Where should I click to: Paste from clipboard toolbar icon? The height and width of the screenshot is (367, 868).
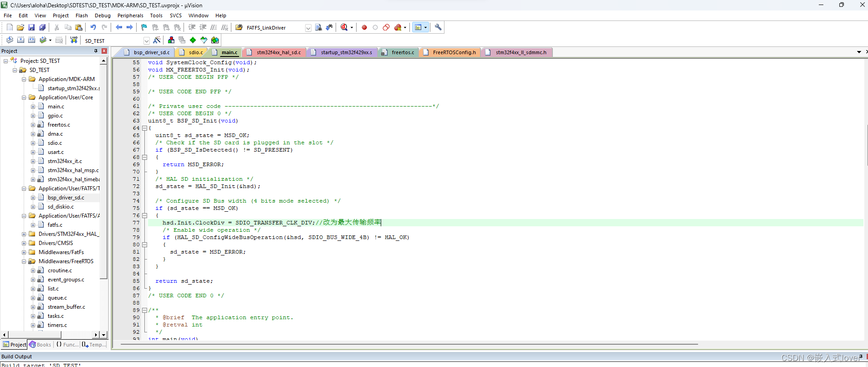79,27
